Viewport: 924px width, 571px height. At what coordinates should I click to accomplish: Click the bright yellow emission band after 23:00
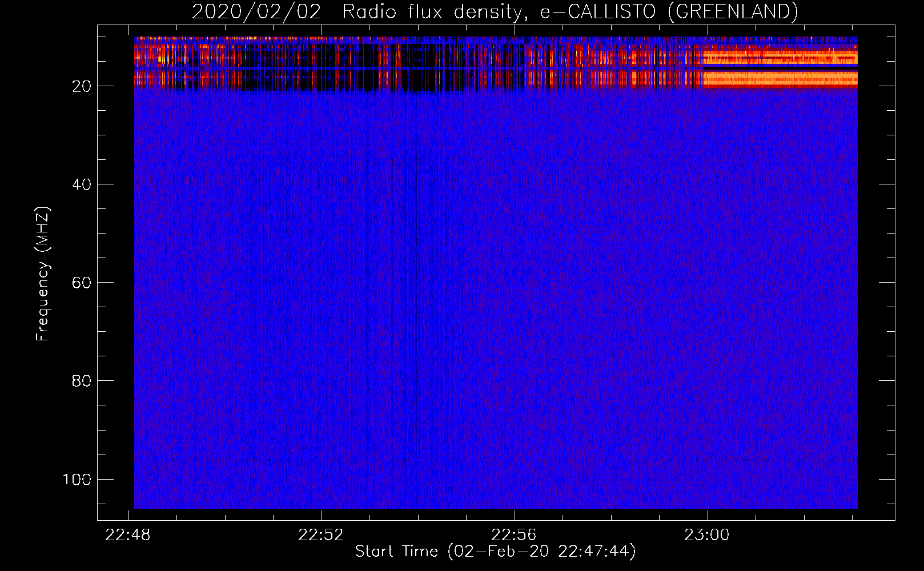[781, 68]
